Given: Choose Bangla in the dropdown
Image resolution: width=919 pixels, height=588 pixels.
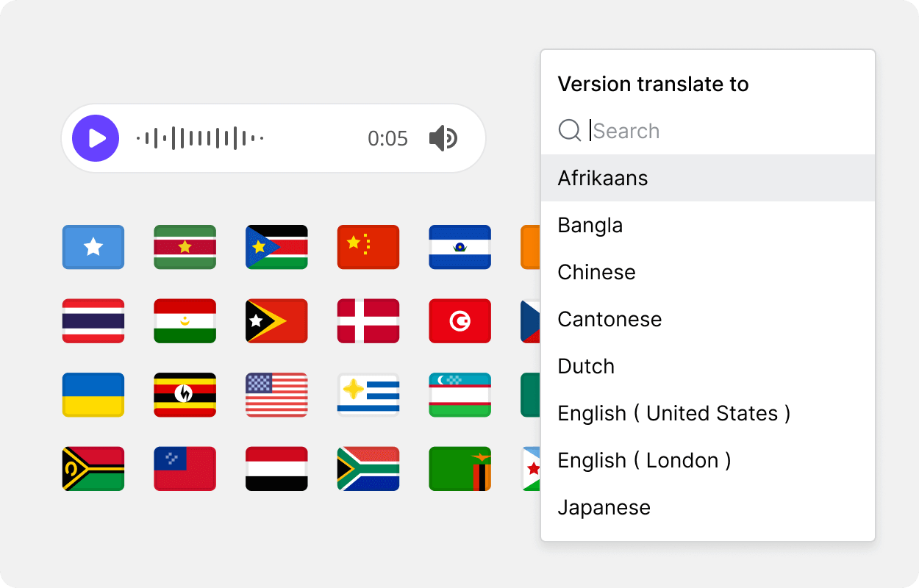Looking at the screenshot, I should [708, 225].
